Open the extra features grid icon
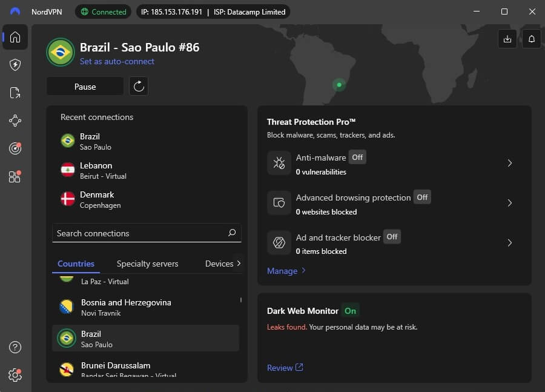Viewport: 545px width, 392px height. [x=15, y=176]
